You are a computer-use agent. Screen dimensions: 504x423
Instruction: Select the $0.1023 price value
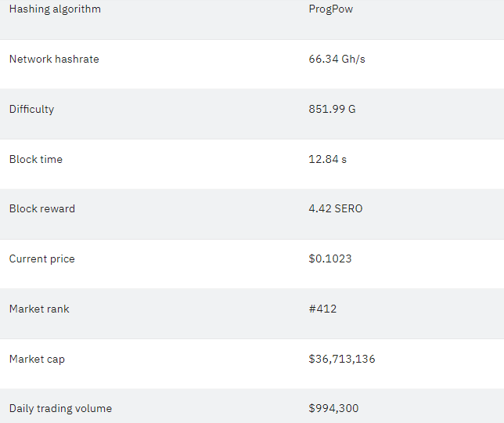330,258
